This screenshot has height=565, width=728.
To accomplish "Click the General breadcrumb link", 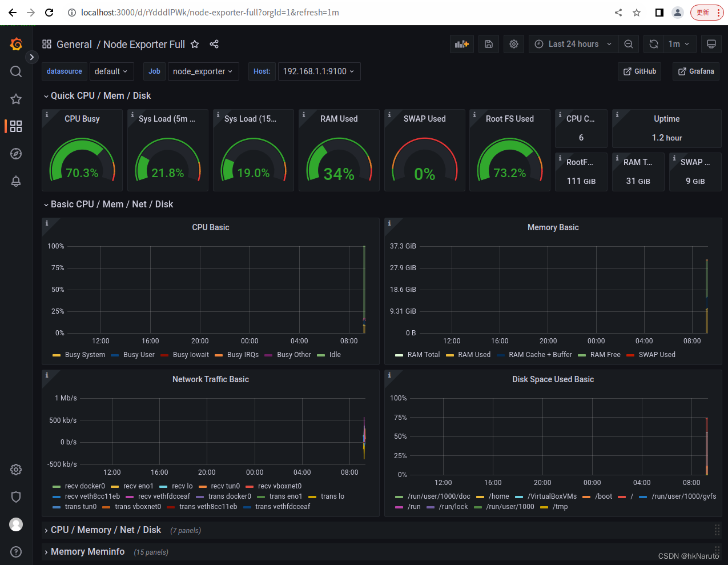I will coord(74,44).
